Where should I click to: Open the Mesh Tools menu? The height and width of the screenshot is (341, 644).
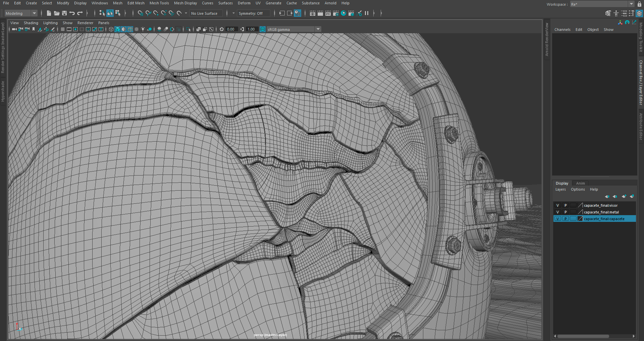click(159, 3)
